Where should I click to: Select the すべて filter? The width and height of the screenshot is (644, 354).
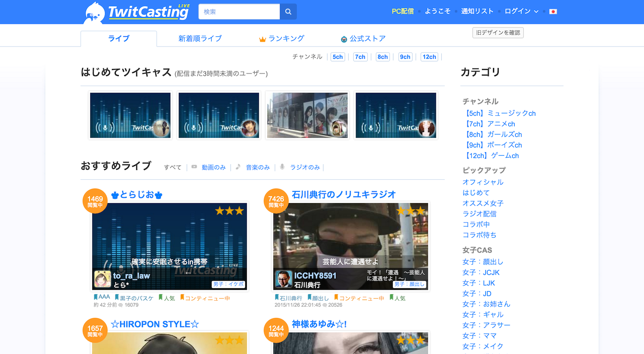point(173,167)
